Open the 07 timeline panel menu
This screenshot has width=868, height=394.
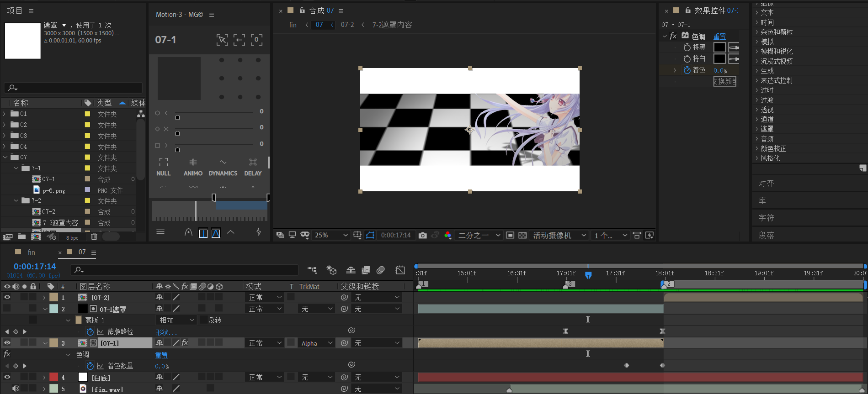click(94, 252)
